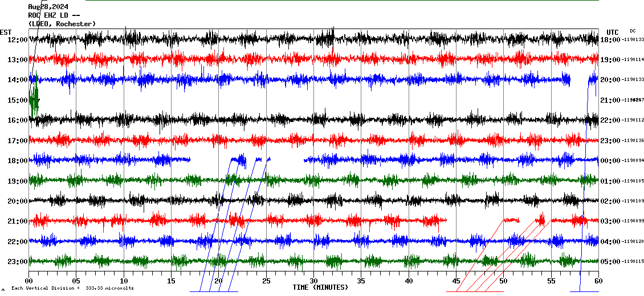Click the (LDEO, Rochester) location label
The image size is (644, 296).
[x=62, y=23]
